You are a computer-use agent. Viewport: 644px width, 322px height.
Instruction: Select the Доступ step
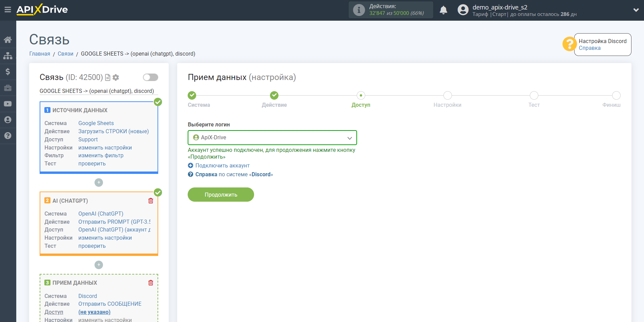point(361,95)
